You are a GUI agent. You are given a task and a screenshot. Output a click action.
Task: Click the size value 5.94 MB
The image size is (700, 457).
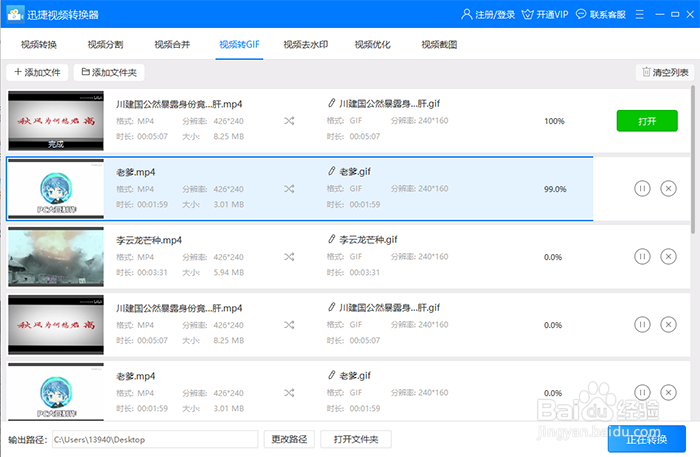(229, 272)
